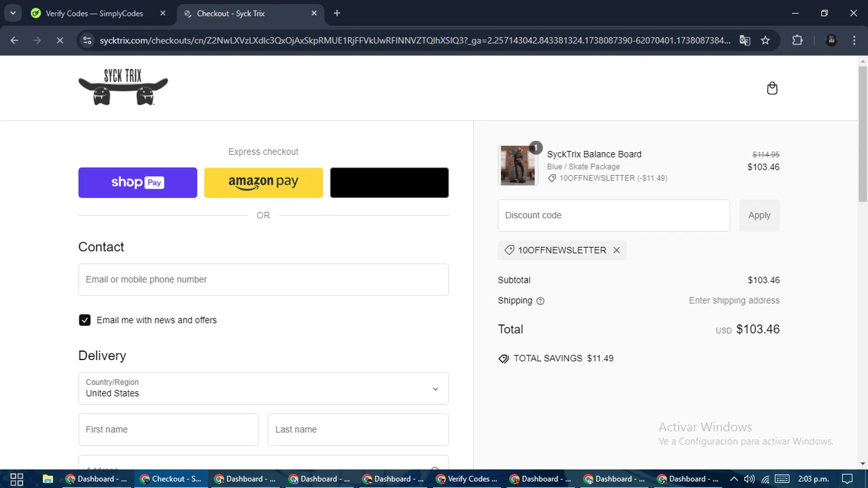The height and width of the screenshot is (488, 868).
Task: Choose Amazon Pay express checkout
Action: (x=263, y=182)
